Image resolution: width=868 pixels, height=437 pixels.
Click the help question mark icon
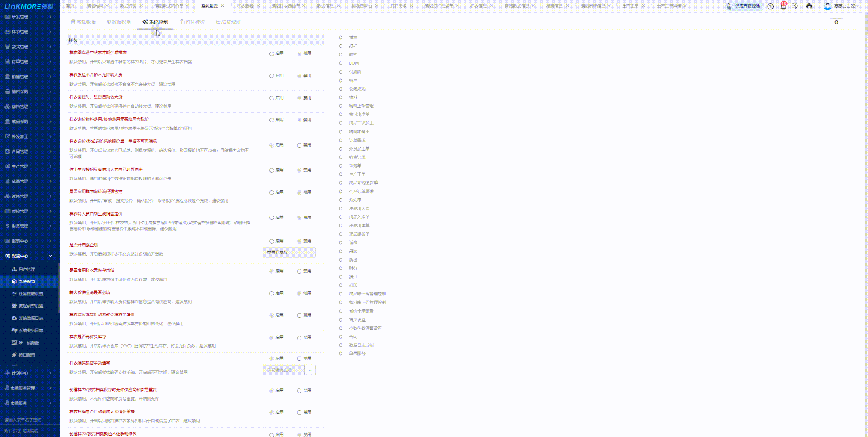tap(770, 6)
